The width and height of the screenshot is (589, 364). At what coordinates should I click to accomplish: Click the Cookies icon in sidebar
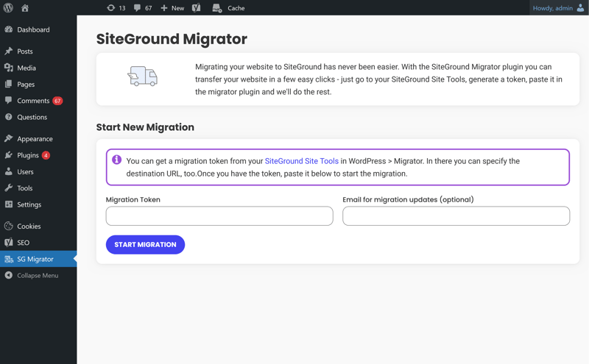pyautogui.click(x=9, y=226)
